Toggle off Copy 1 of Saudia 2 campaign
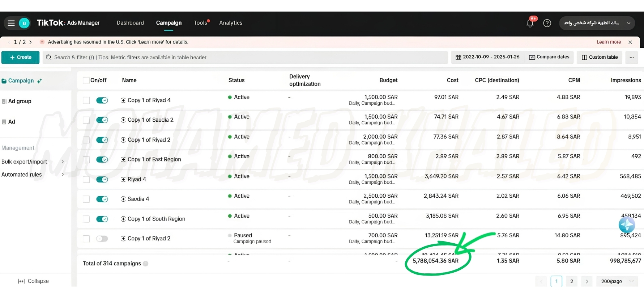 (102, 120)
